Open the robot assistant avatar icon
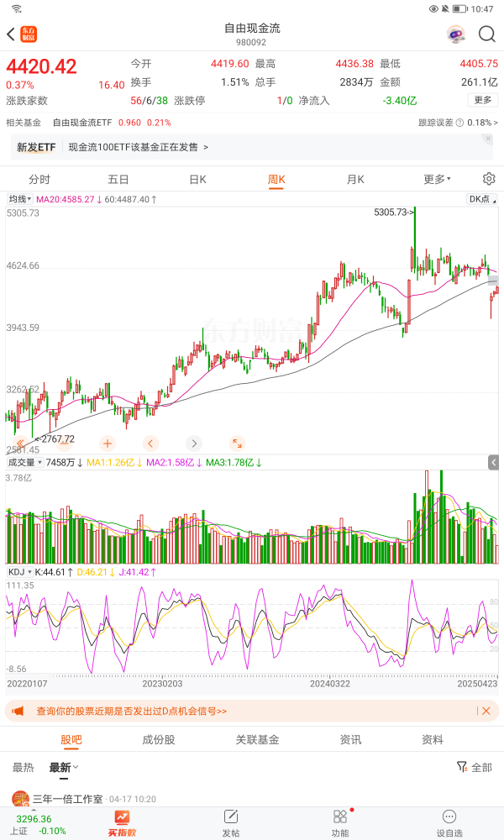Image resolution: width=504 pixels, height=840 pixels. coord(456,34)
